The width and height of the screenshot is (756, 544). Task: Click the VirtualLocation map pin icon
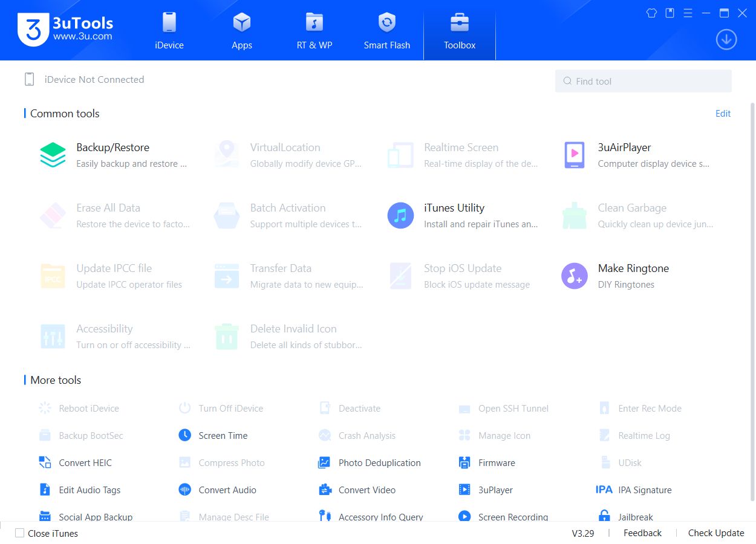click(227, 155)
